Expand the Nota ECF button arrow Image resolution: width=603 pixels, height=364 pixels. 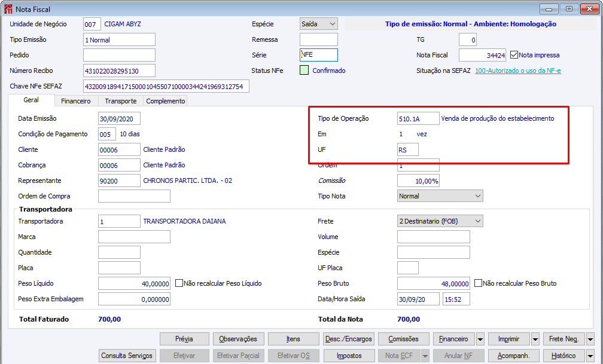425,356
